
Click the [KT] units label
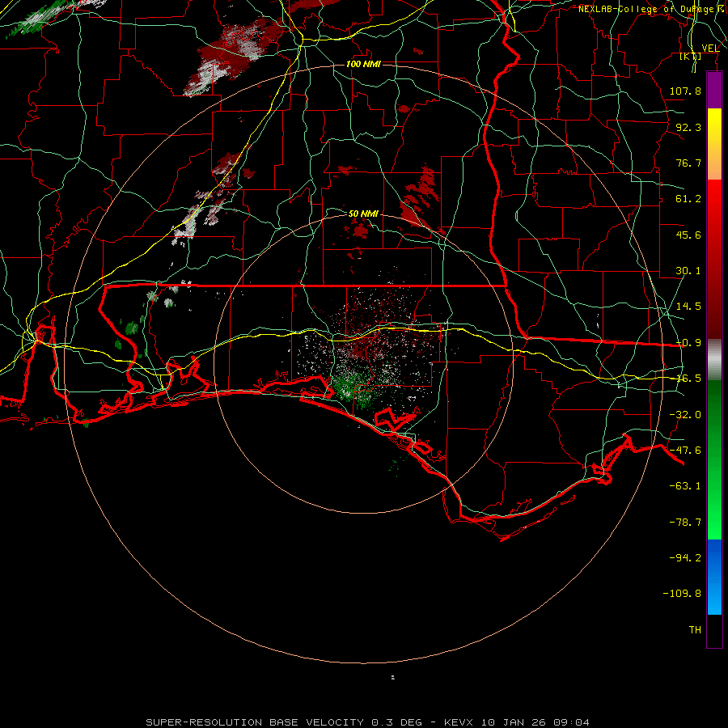click(691, 56)
